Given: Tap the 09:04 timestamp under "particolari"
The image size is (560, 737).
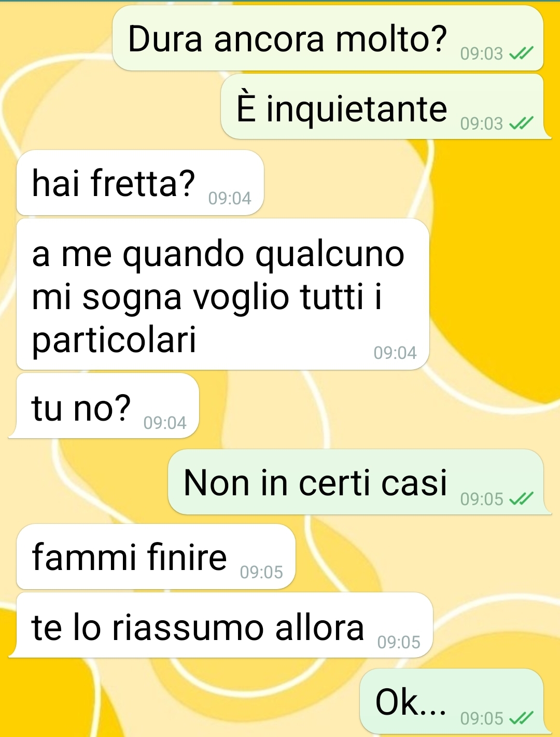Looking at the screenshot, I should [x=395, y=353].
